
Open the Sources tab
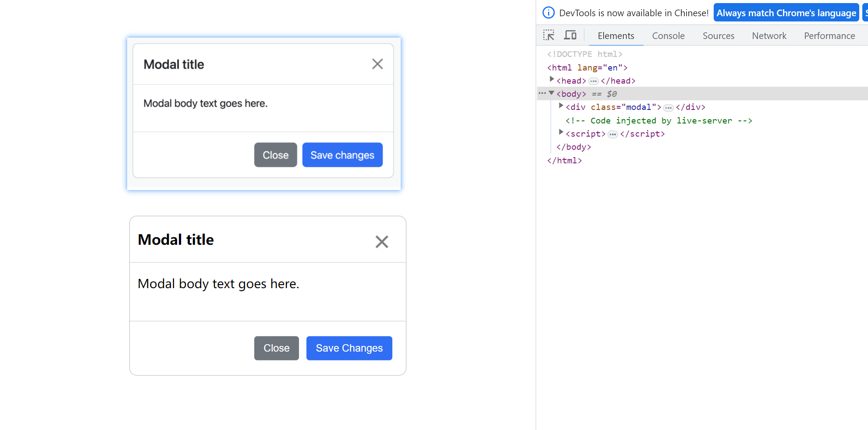[x=718, y=36]
